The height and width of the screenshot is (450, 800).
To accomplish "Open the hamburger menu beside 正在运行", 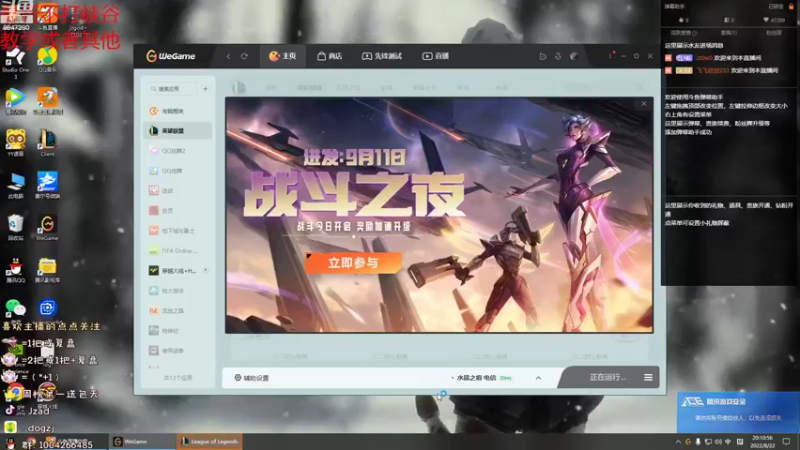I will click(x=648, y=378).
